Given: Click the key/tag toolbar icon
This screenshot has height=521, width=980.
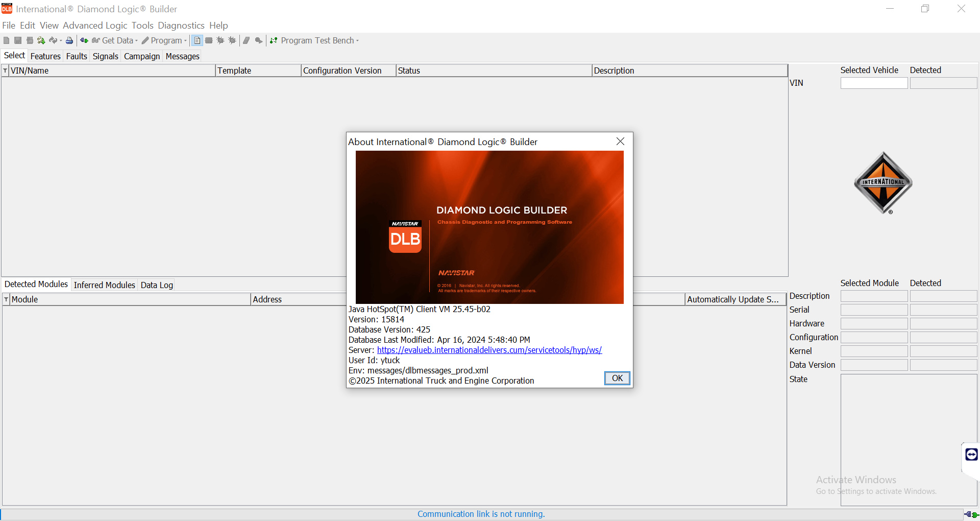Looking at the screenshot, I should click(x=259, y=40).
